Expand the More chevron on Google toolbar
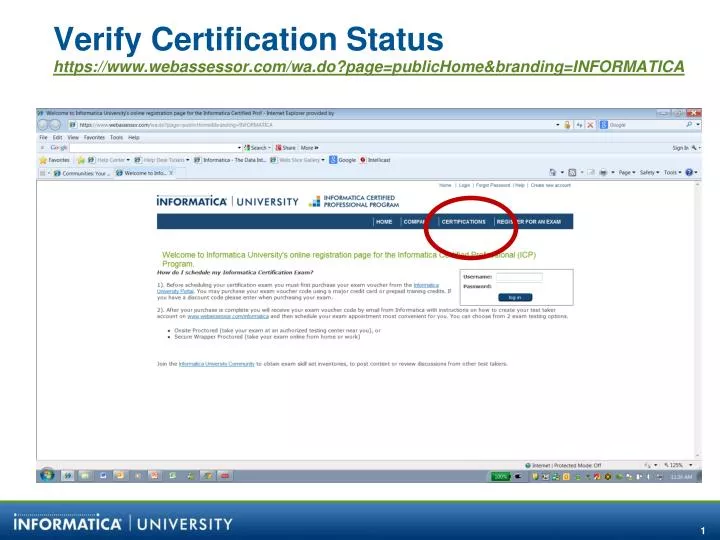 [x=309, y=148]
